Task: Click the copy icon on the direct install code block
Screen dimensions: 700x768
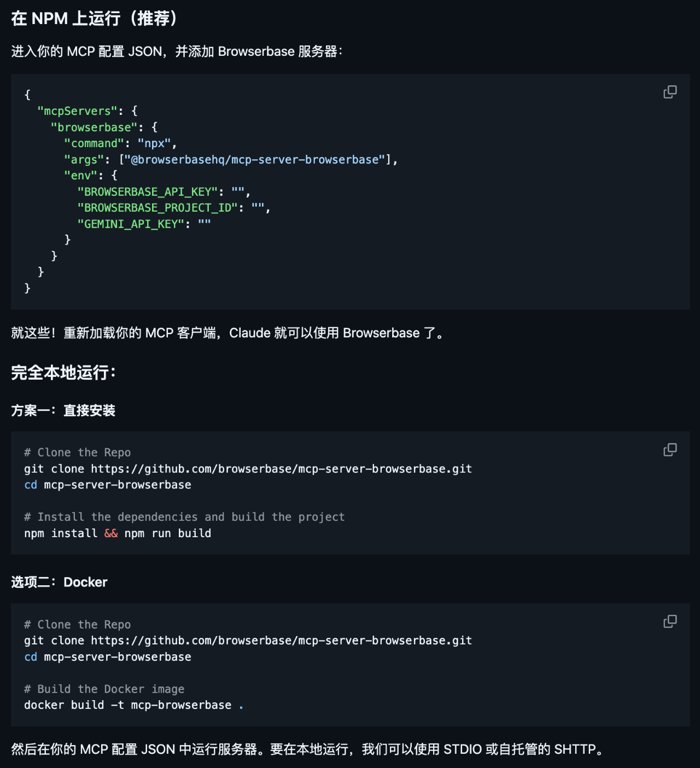Action: pyautogui.click(x=669, y=449)
